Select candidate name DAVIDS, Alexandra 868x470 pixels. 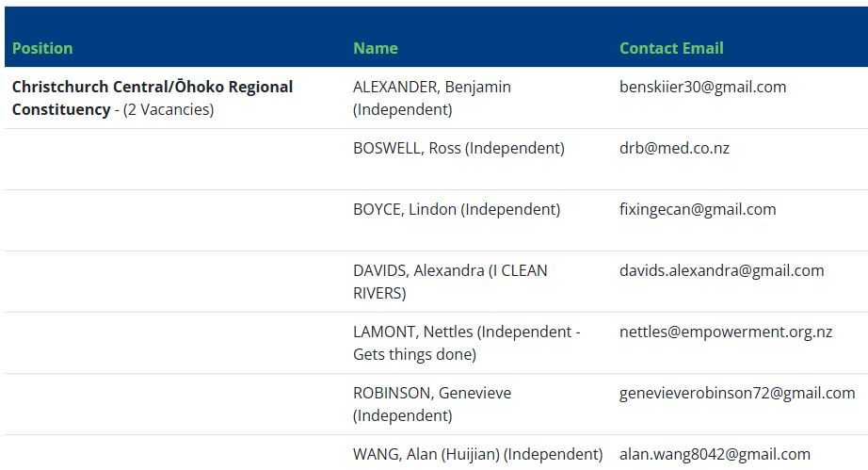[x=419, y=270]
